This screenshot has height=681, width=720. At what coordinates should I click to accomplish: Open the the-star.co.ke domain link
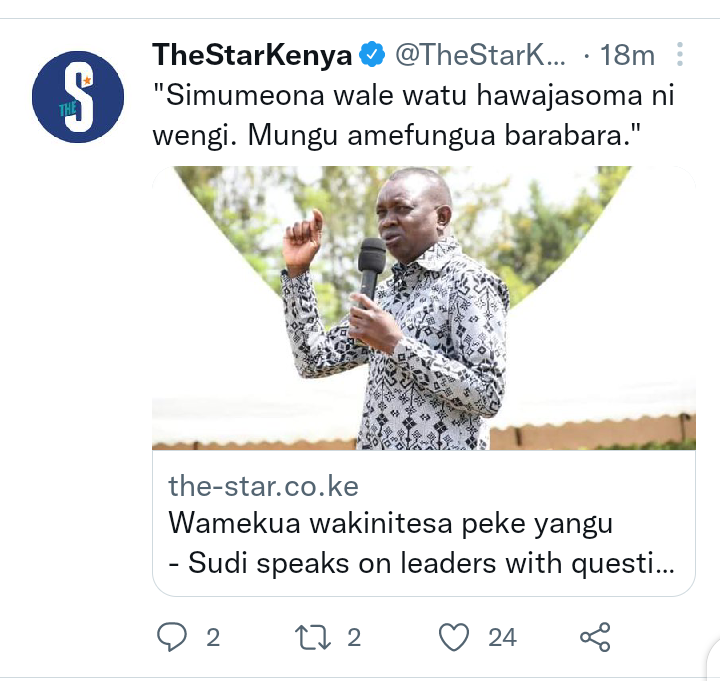(x=263, y=486)
